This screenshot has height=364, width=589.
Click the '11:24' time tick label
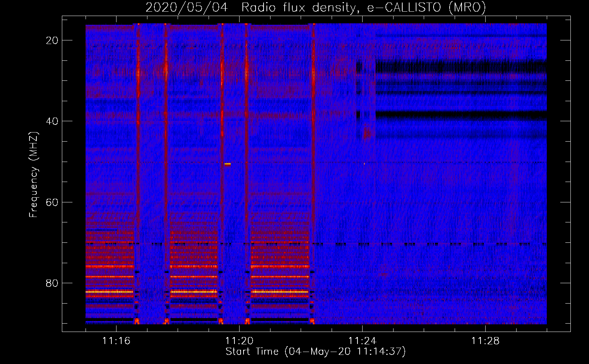click(x=362, y=341)
